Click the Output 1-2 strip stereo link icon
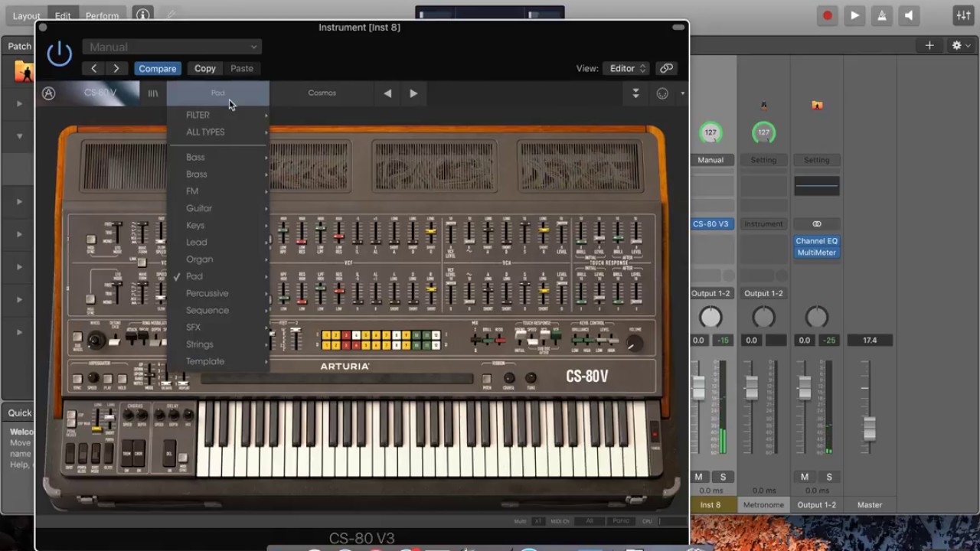 click(817, 224)
